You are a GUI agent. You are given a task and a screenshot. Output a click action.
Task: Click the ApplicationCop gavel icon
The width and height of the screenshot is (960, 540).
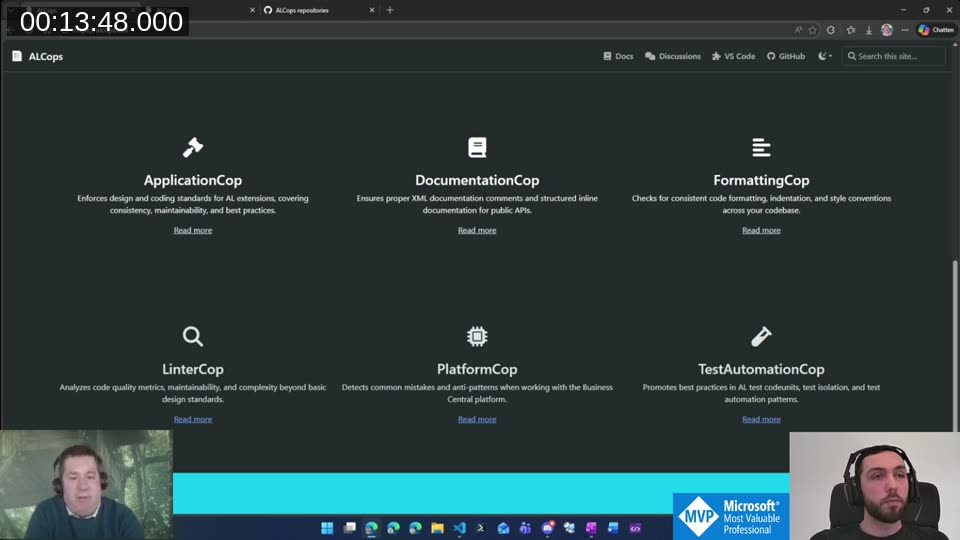point(193,148)
